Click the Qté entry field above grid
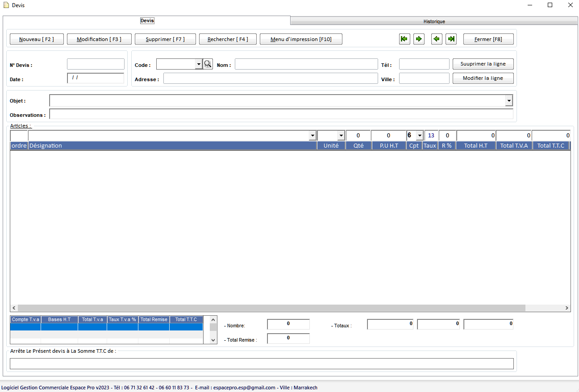The image size is (579, 392). (358, 135)
